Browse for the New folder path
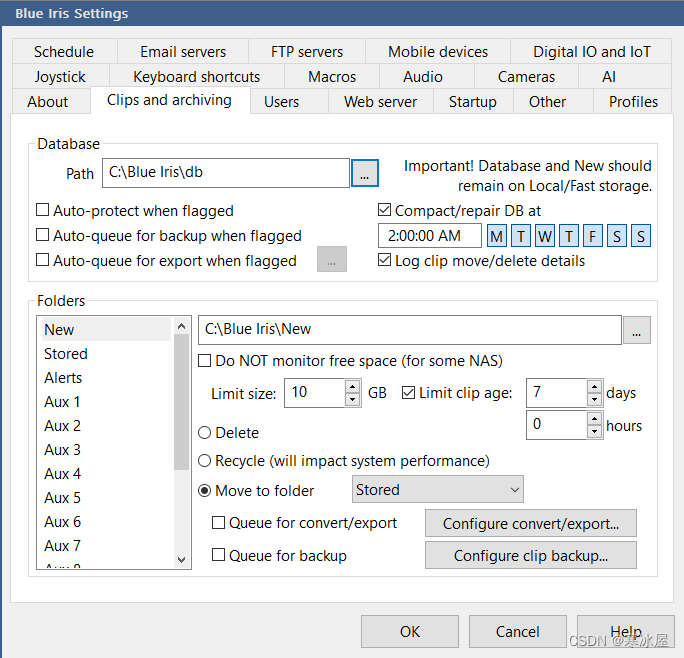The height and width of the screenshot is (658, 684). tap(637, 330)
